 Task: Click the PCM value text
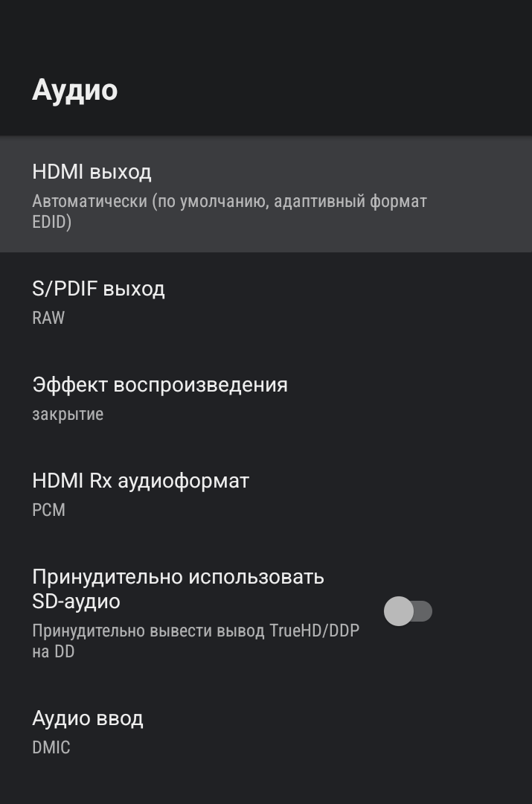pos(48,510)
